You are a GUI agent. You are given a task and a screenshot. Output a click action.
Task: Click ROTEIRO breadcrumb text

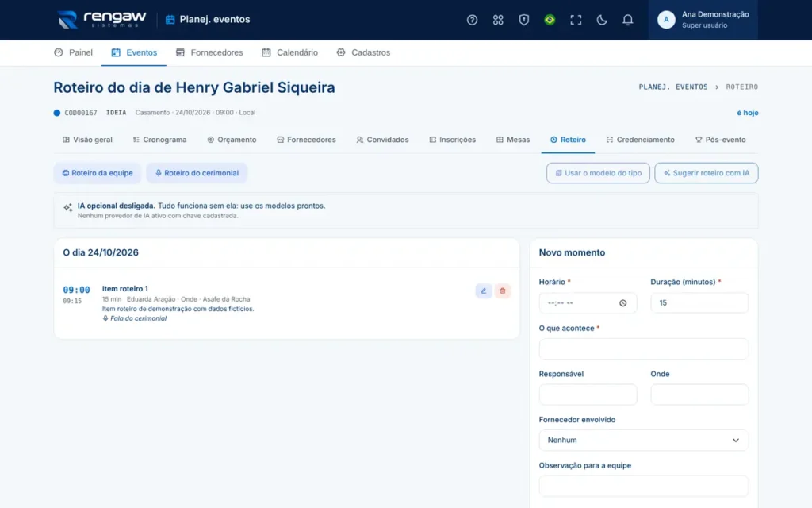tap(741, 87)
